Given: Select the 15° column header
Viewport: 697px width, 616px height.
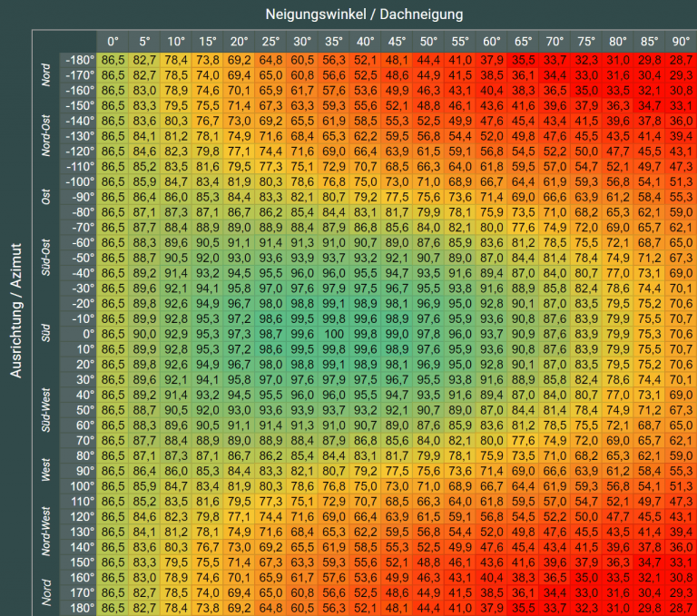Looking at the screenshot, I should [x=208, y=42].
